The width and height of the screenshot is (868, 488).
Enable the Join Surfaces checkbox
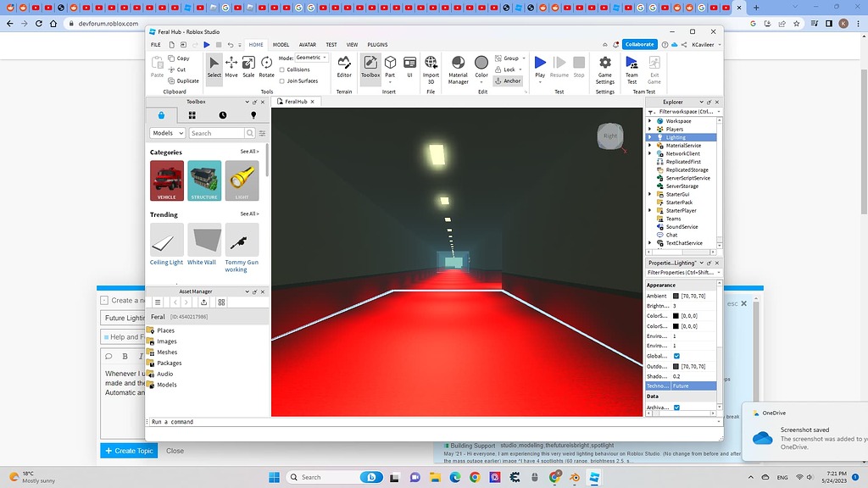pyautogui.click(x=283, y=80)
